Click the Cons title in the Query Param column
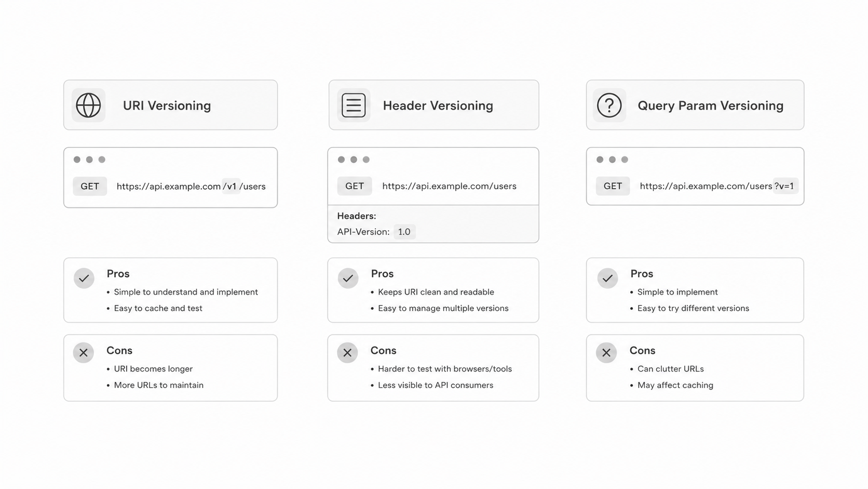 [642, 351]
